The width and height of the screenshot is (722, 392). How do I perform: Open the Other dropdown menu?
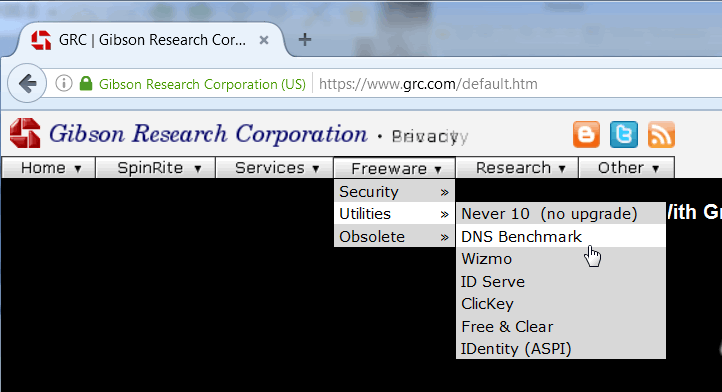click(627, 168)
